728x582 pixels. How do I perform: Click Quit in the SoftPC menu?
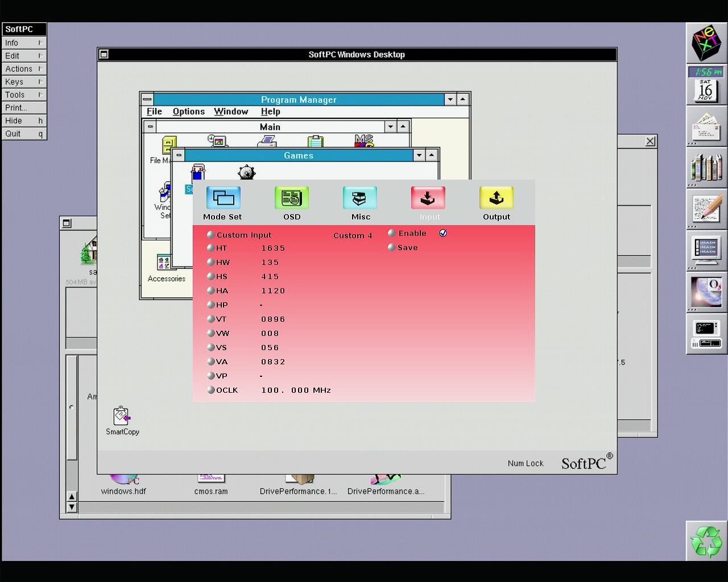click(x=24, y=134)
